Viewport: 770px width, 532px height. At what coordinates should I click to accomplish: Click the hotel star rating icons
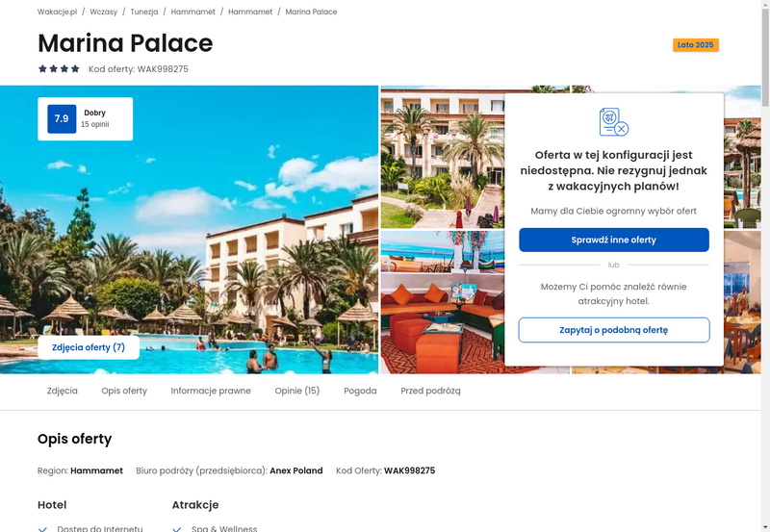coord(59,68)
